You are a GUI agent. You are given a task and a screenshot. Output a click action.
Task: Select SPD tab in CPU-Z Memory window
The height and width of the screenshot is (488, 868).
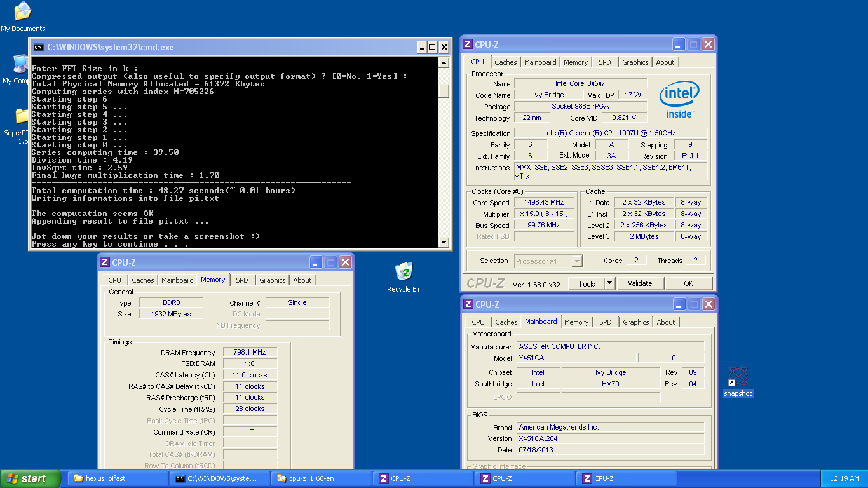point(242,280)
